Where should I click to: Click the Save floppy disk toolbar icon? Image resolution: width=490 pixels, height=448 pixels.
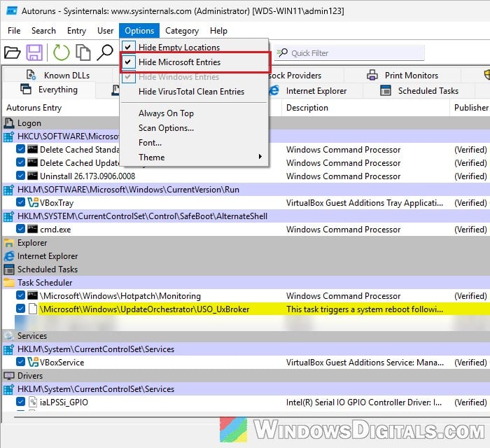click(34, 52)
